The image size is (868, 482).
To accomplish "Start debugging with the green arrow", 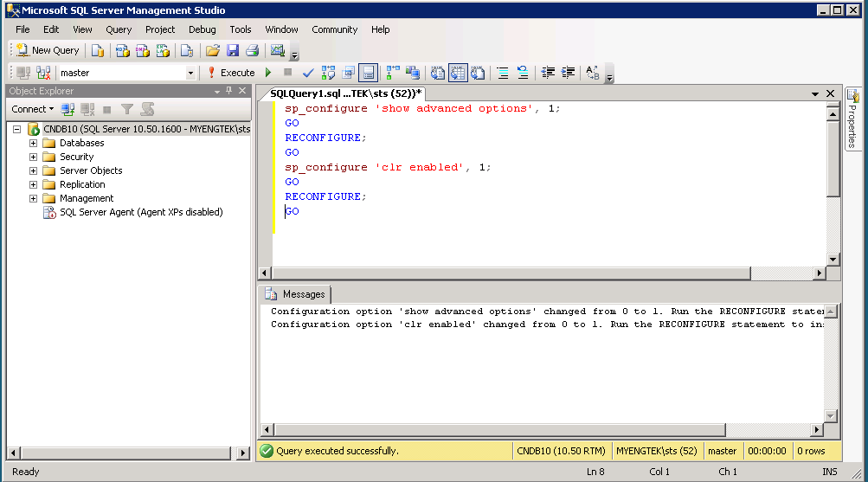I will click(268, 73).
